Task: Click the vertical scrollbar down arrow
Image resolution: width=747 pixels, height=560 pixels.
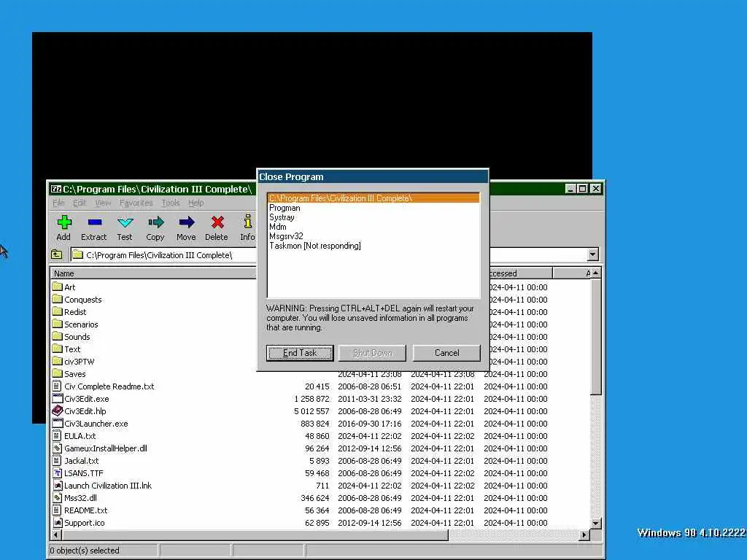Action: pos(595,523)
